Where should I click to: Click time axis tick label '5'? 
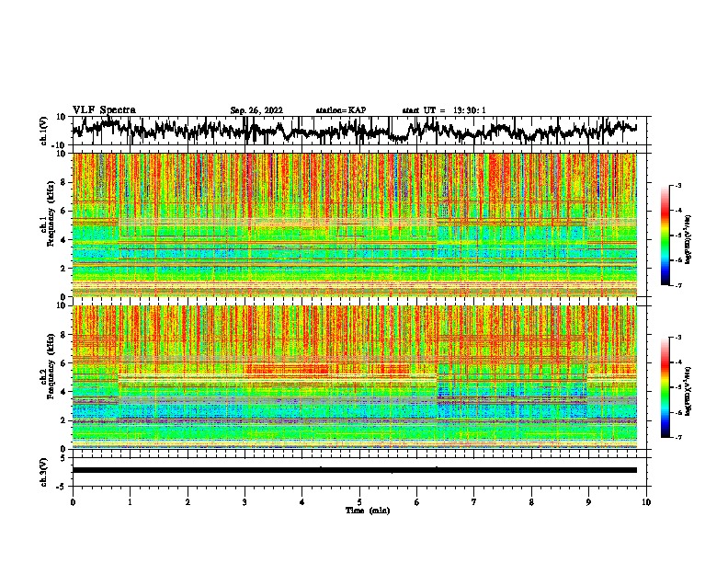(x=359, y=502)
